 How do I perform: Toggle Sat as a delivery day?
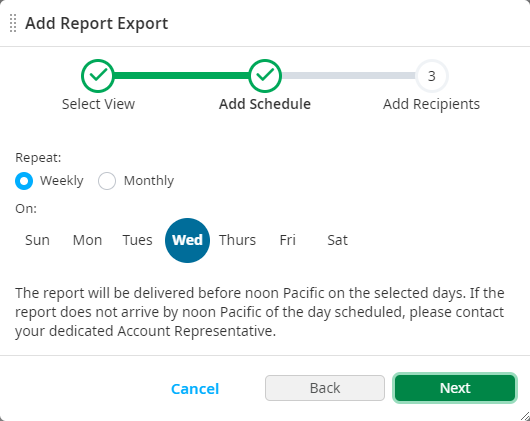(x=337, y=240)
